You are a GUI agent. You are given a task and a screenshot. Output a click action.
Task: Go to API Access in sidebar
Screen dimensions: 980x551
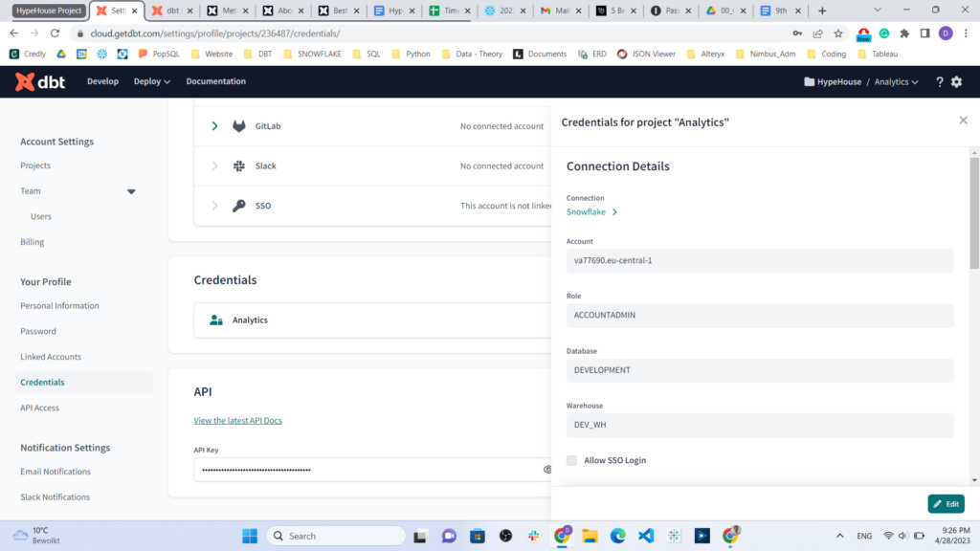[x=39, y=408]
